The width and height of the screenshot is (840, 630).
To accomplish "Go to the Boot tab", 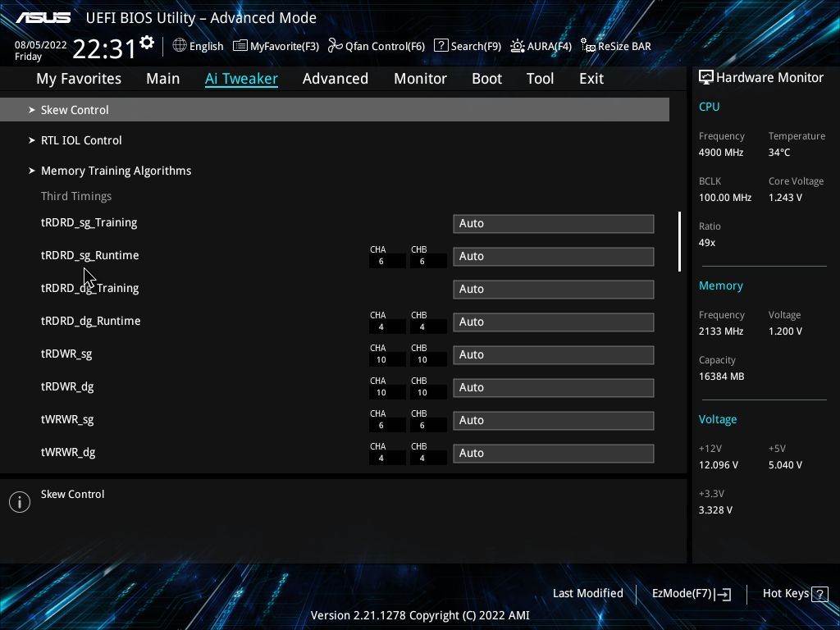I will pyautogui.click(x=487, y=79).
